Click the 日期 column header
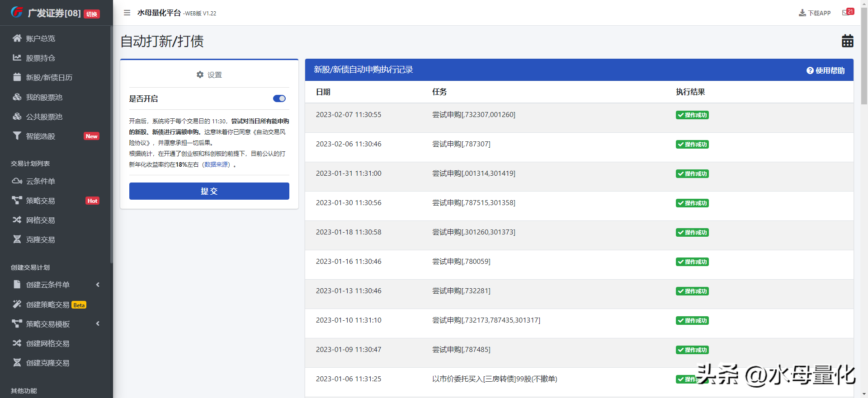Screen dimensions: 868x398 (323, 92)
